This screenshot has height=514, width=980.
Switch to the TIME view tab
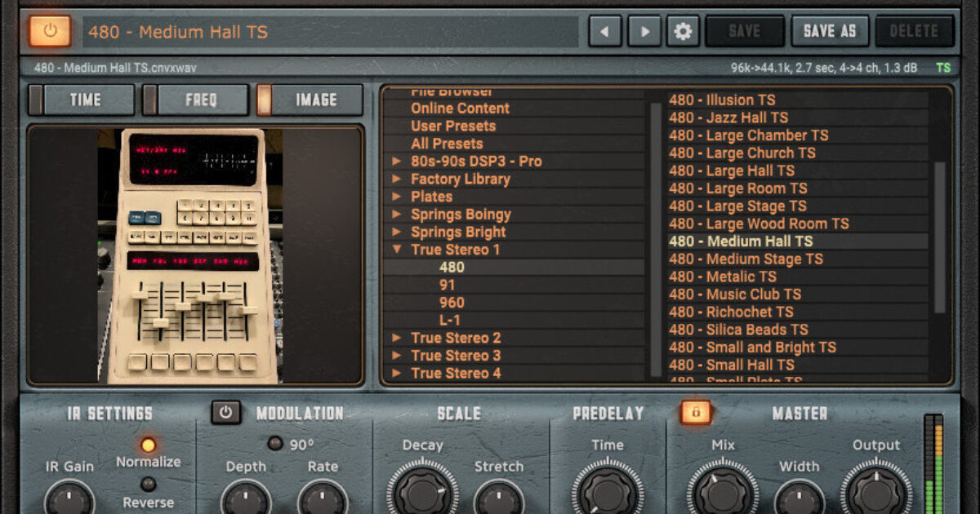82,100
